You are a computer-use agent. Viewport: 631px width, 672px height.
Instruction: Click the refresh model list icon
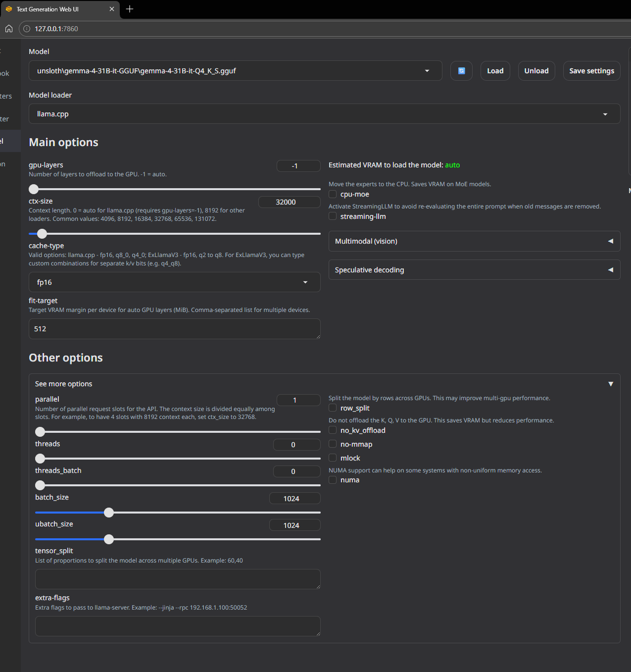[x=461, y=71]
